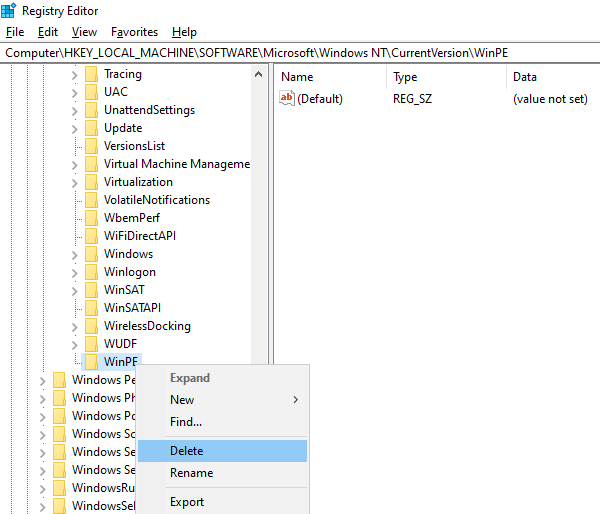Click the Registry Editor app icon
The height and width of the screenshot is (514, 600).
[x=8, y=10]
